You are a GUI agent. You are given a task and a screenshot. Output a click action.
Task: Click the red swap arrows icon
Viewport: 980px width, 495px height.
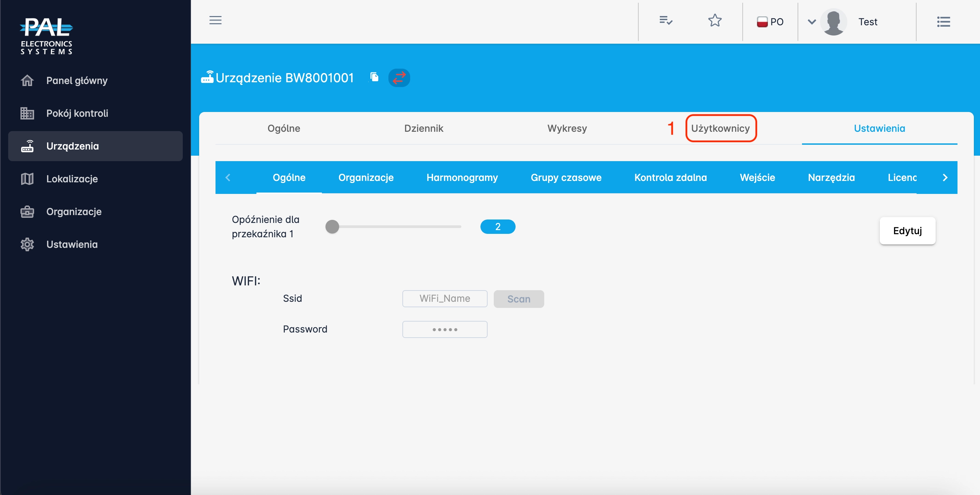[x=399, y=78]
